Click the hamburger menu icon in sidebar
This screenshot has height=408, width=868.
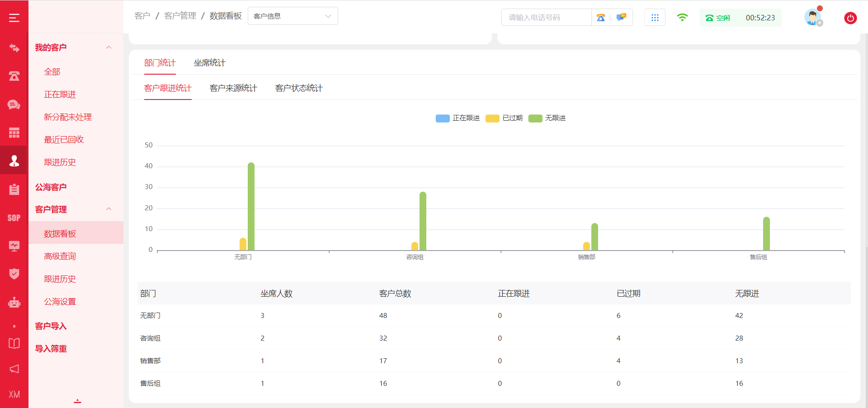pos(14,18)
